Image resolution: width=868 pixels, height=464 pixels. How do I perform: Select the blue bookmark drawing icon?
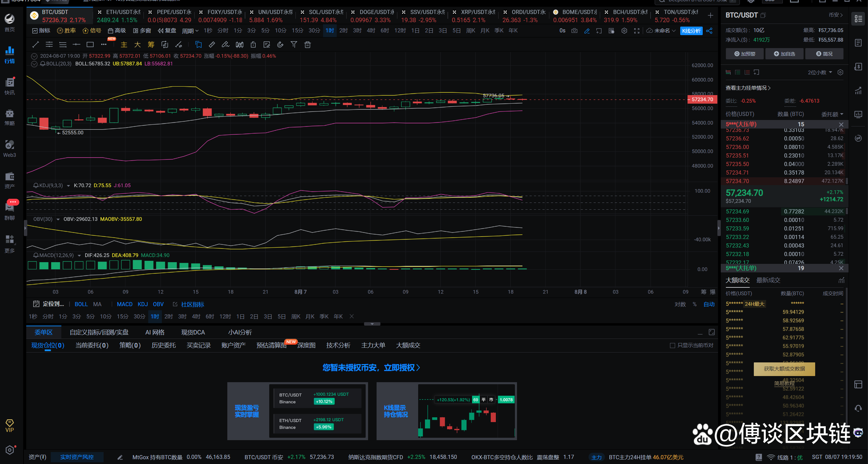tap(198, 45)
